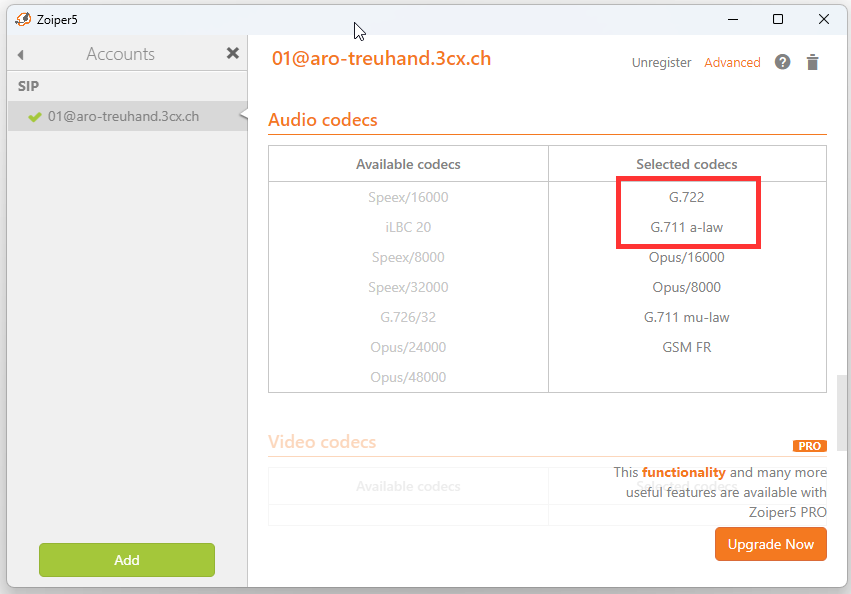Minimize the Zoiper5 window
851x594 pixels.
(733, 20)
